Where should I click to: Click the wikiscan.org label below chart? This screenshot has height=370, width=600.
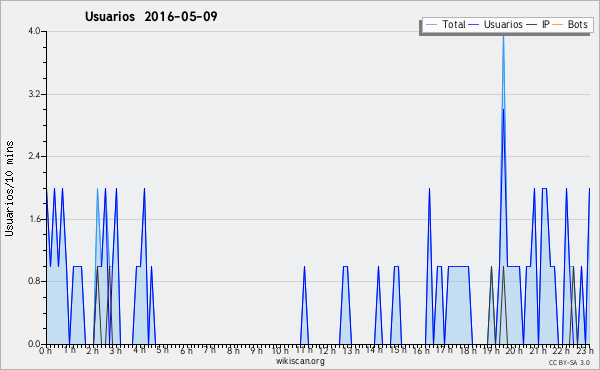click(300, 361)
